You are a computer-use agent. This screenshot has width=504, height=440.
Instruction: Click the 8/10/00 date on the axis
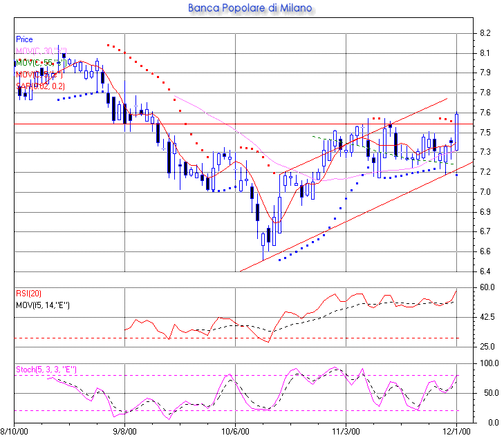coord(14,431)
